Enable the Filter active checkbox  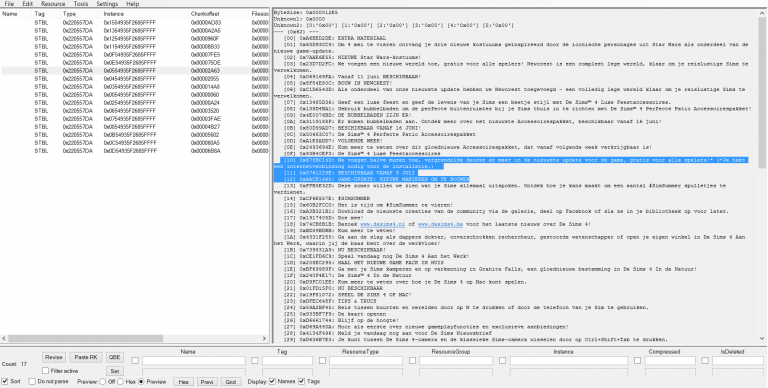tap(46, 371)
